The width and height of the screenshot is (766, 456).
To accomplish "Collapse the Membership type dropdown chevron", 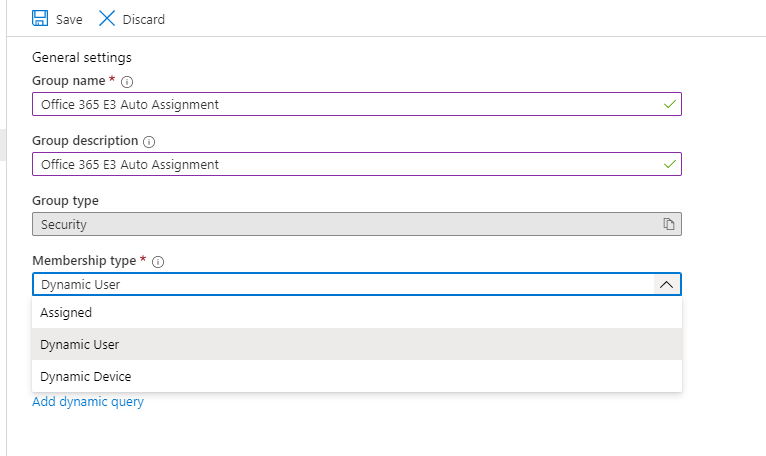I will pyautogui.click(x=666, y=284).
